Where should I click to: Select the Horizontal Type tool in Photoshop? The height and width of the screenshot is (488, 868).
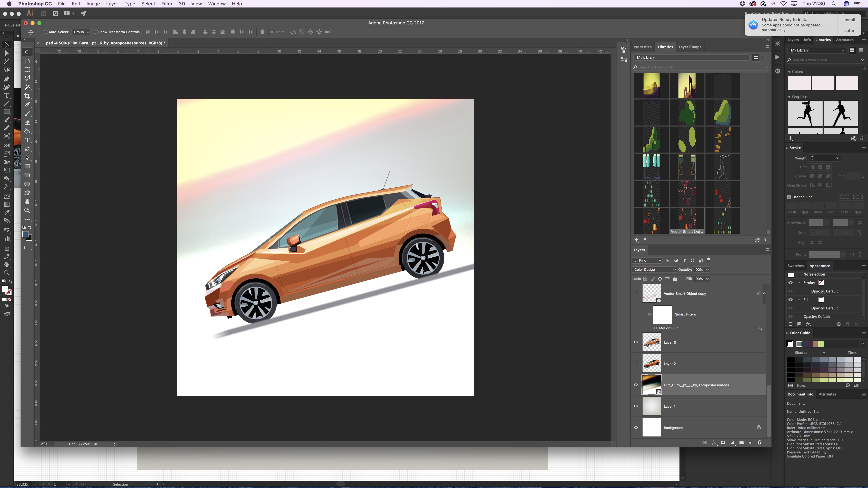27,140
